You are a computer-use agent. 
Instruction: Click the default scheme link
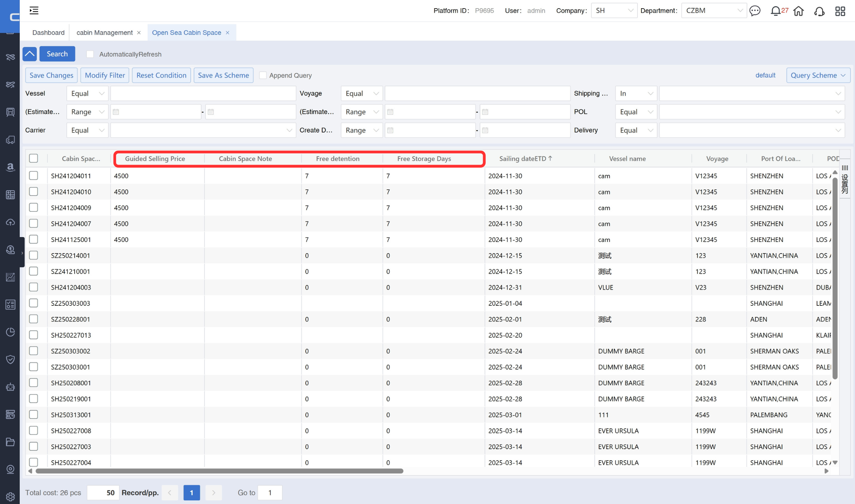point(765,75)
